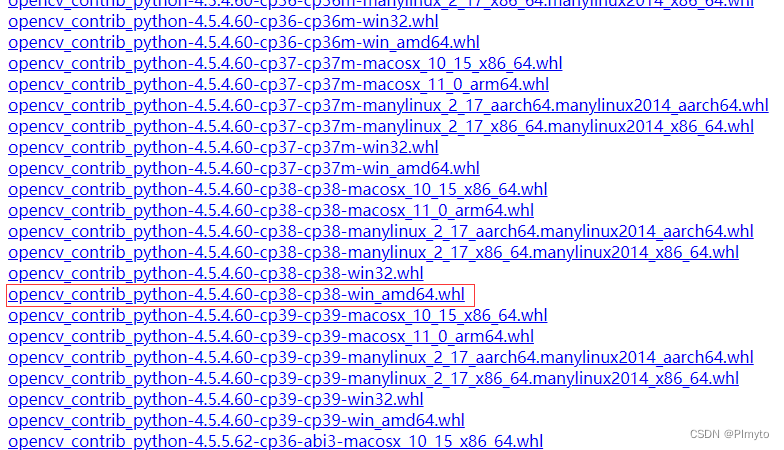Click cp37-cp37m-macosx_10_15_x86_64.whl download link
Screen dimensions: 784x450
click(285, 64)
